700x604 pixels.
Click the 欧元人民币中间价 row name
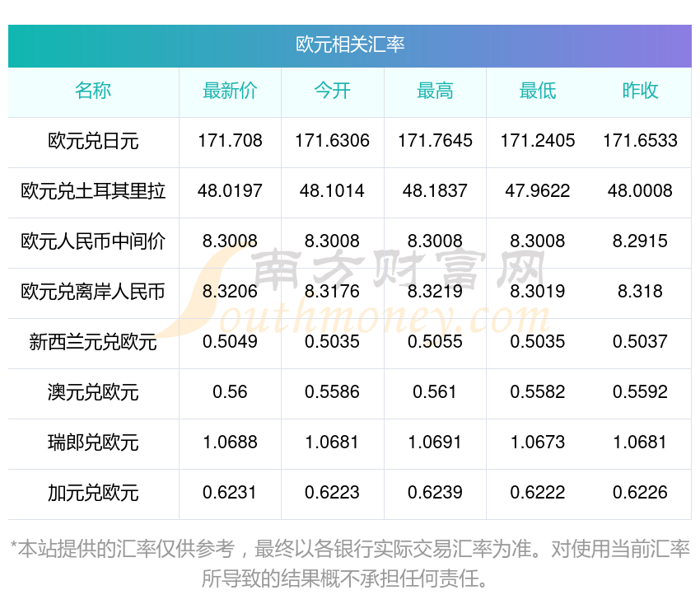tap(93, 241)
